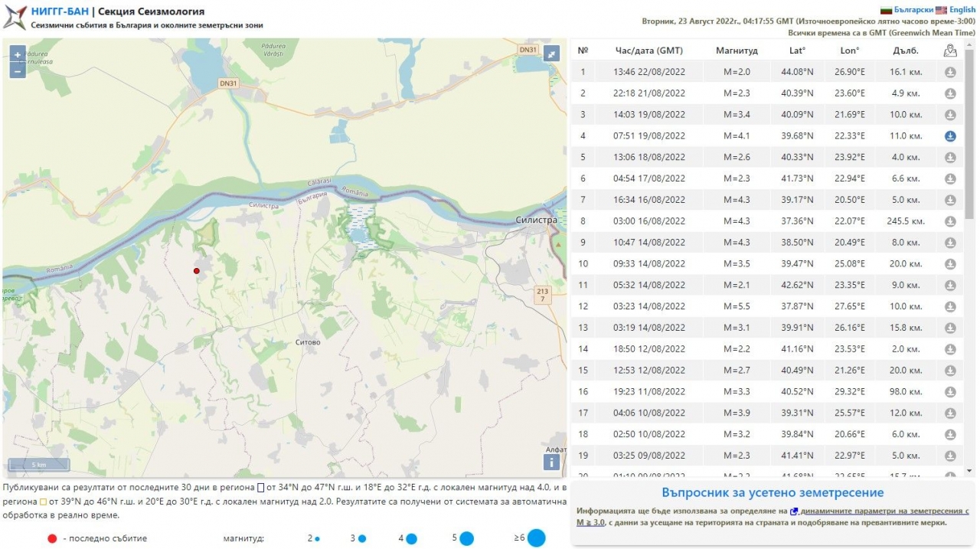The width and height of the screenshot is (980, 549).
Task: Download data for M=5.5 event row 12
Action: click(x=950, y=306)
